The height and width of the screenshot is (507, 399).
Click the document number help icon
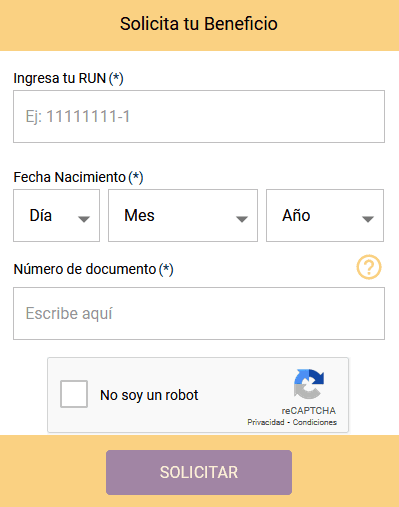tap(369, 267)
